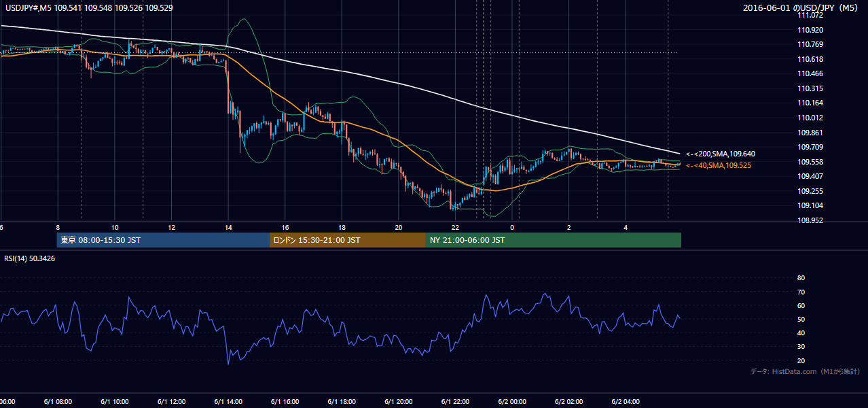Image resolution: width=868 pixels, height=408 pixels.
Task: Click price axis value 110.466
Action: point(810,73)
